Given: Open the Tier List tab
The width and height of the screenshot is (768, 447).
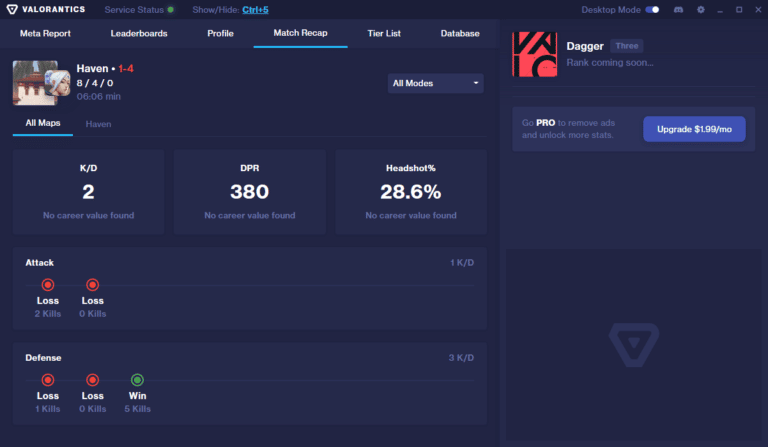Looking at the screenshot, I should [384, 33].
